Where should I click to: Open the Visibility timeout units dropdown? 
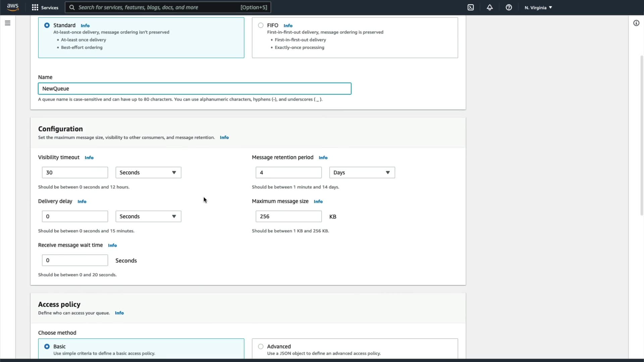point(148,173)
